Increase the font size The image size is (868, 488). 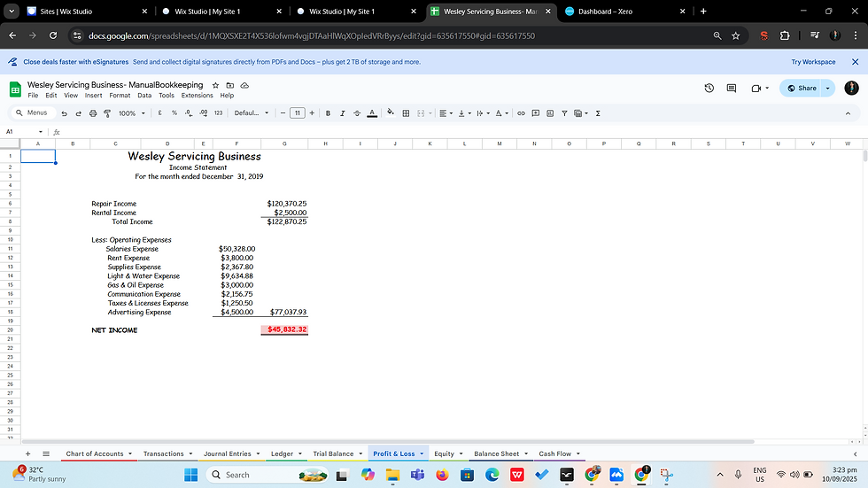click(x=312, y=112)
